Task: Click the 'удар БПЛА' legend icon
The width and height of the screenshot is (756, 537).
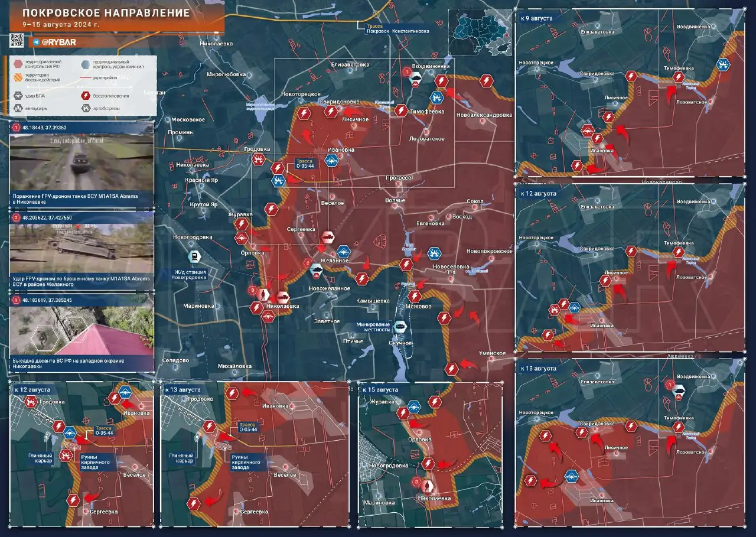Action: click(x=18, y=95)
